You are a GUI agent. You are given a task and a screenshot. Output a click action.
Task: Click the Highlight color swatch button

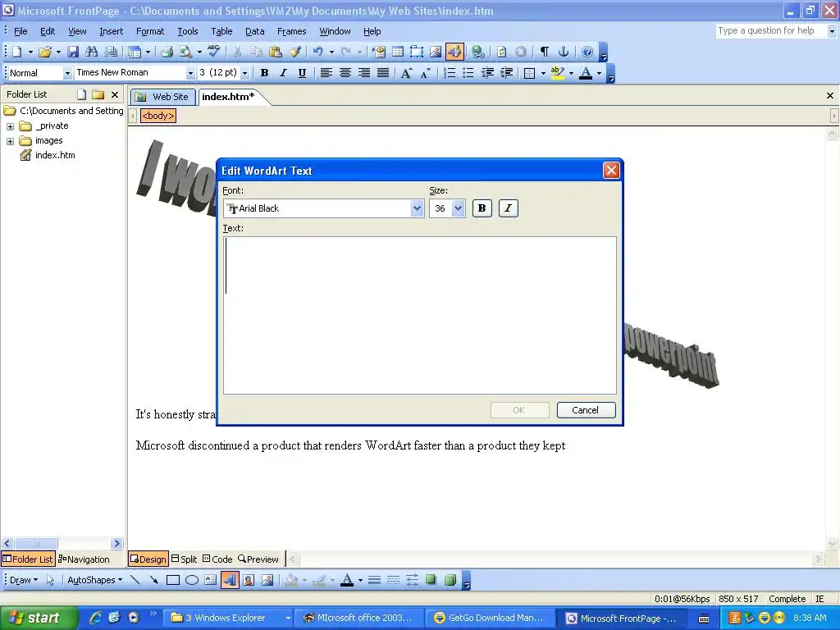(x=557, y=73)
